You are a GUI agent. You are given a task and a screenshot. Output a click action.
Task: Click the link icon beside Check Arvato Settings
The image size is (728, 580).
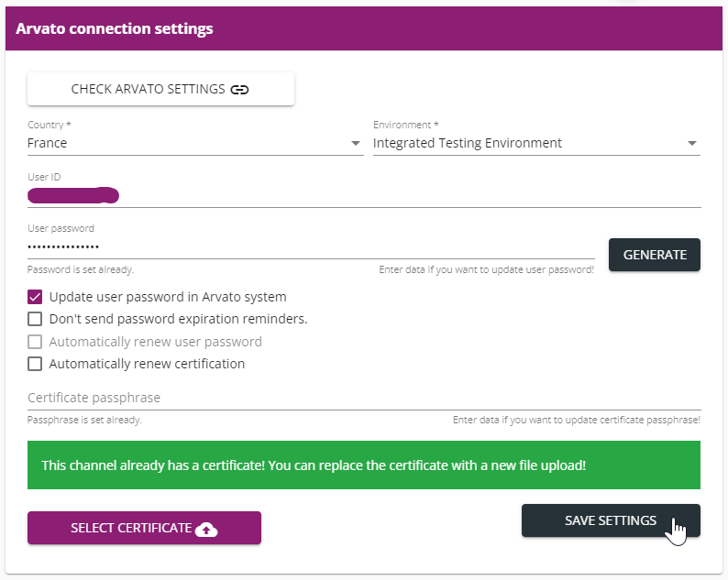pos(239,90)
